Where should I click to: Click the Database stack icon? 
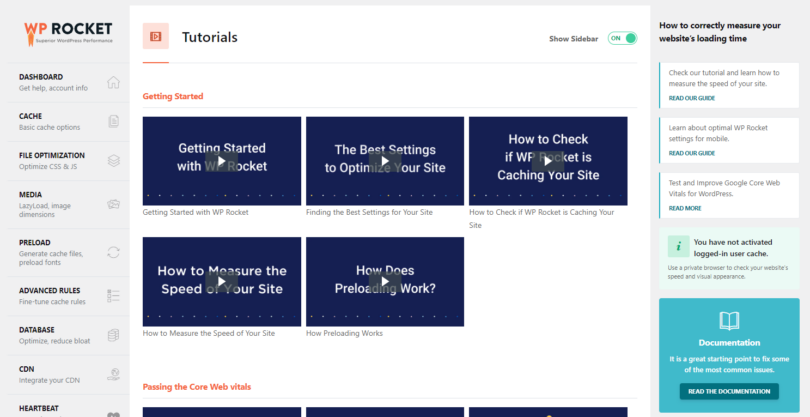tap(113, 335)
